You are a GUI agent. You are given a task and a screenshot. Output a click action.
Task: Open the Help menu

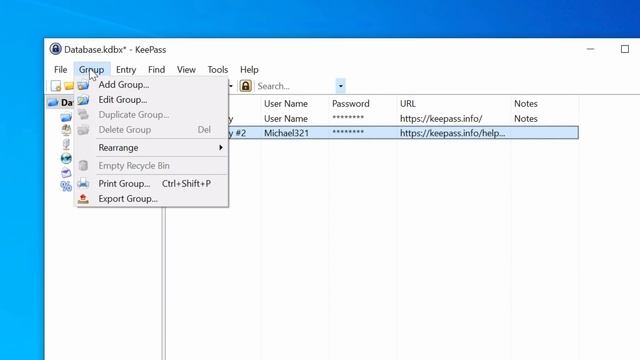coord(249,70)
